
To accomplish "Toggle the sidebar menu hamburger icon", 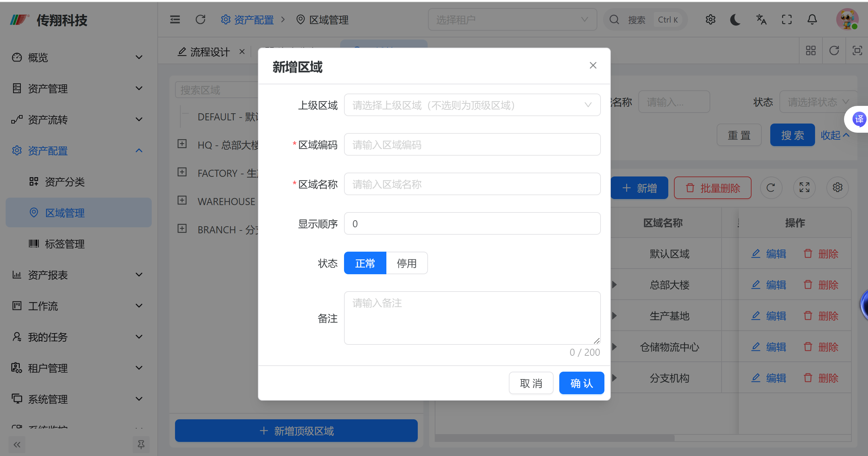I will (175, 20).
